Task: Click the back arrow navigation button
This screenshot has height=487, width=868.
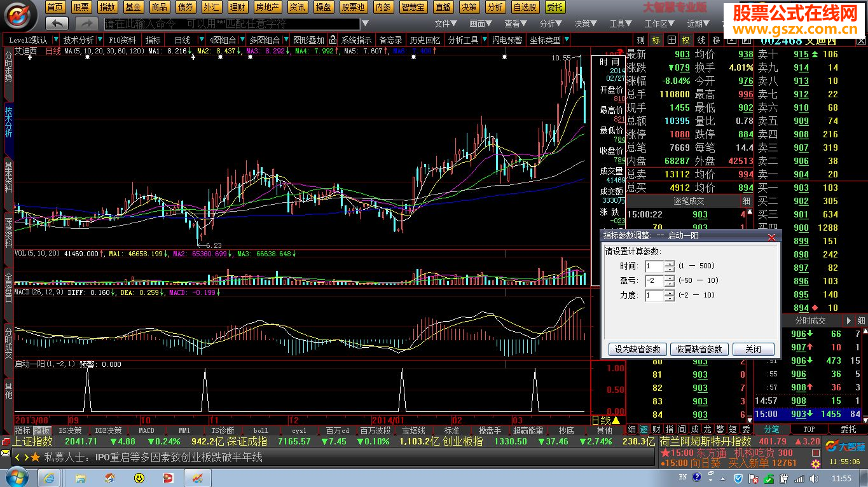Action: (57, 24)
